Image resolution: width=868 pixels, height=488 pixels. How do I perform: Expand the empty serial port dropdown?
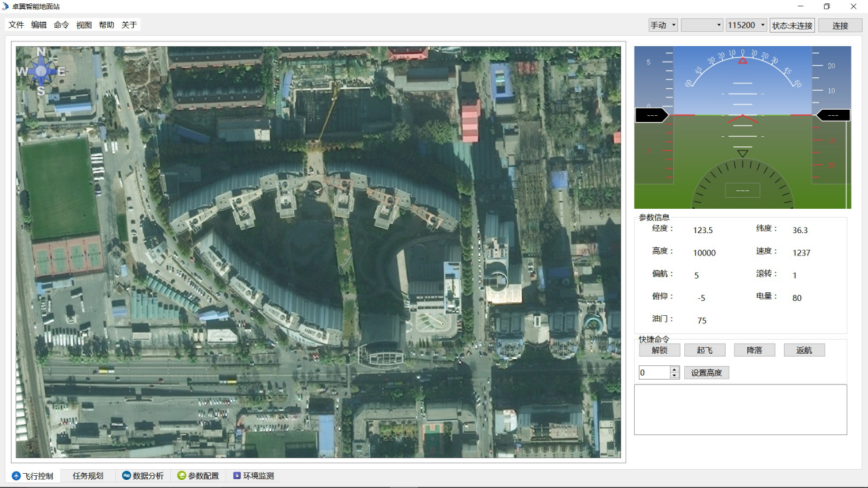click(702, 25)
